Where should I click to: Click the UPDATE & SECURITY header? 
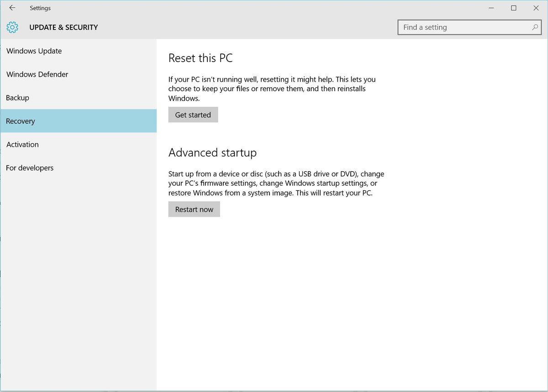(x=63, y=27)
